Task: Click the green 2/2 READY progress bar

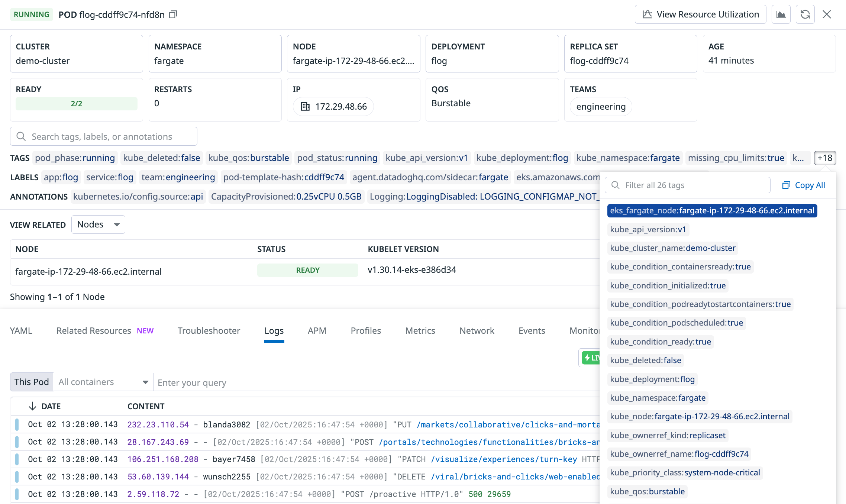Action: [76, 103]
